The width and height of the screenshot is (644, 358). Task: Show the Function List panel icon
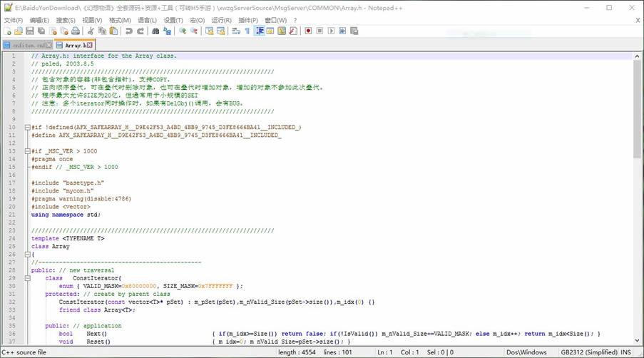293,31
